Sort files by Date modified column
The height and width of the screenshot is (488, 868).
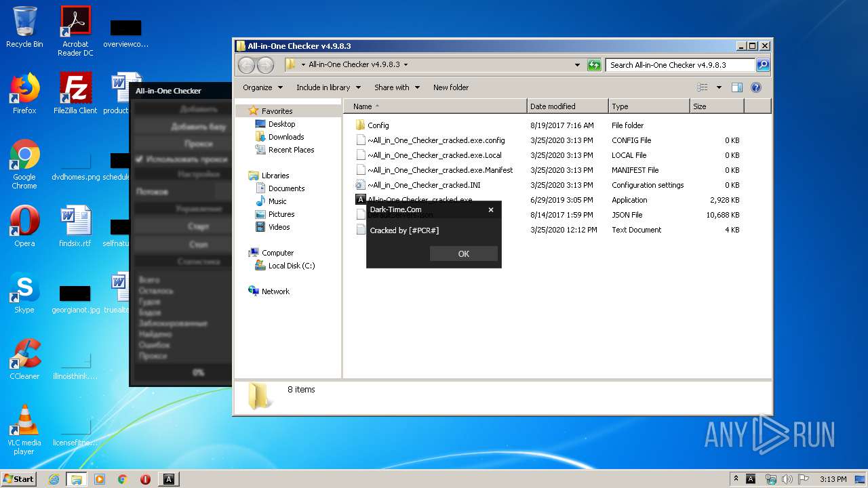[568, 106]
